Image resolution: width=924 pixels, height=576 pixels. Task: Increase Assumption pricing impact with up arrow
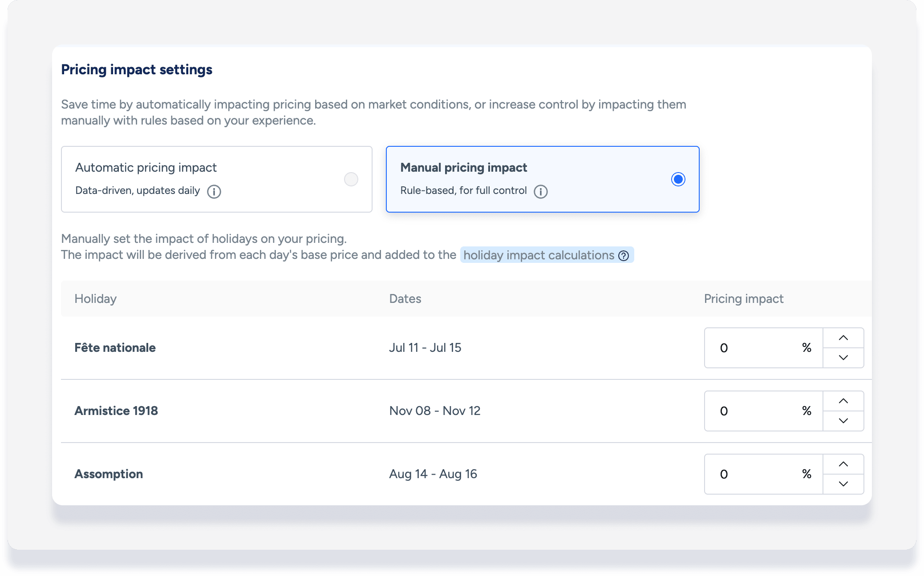[843, 464]
